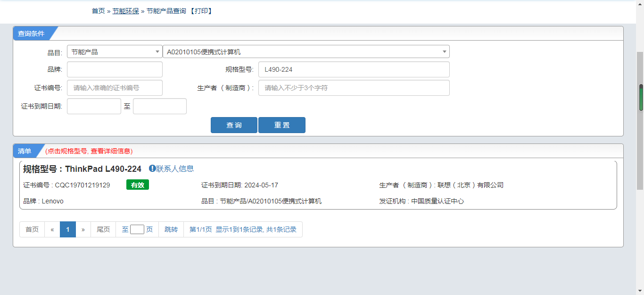The image size is (644, 295).
Task: Click the 规格型号 field containing L490-224
Action: tap(354, 69)
